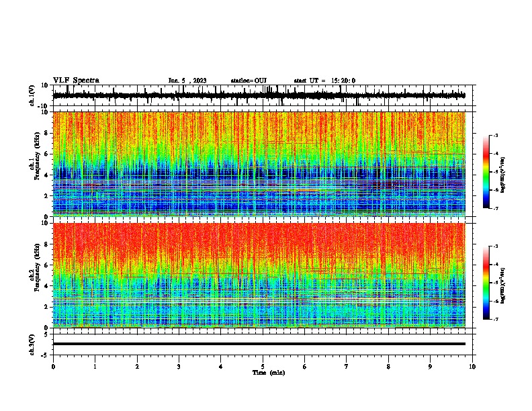This screenshot has height=411, width=532.
Task: Click the ch.2 color scale bar
Action: tap(486, 283)
